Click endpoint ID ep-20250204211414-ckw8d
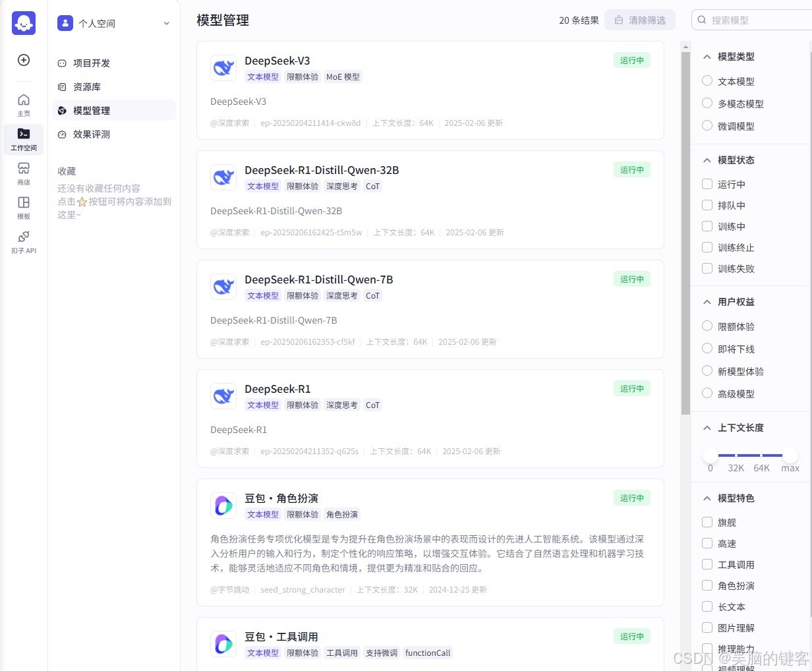 (310, 123)
